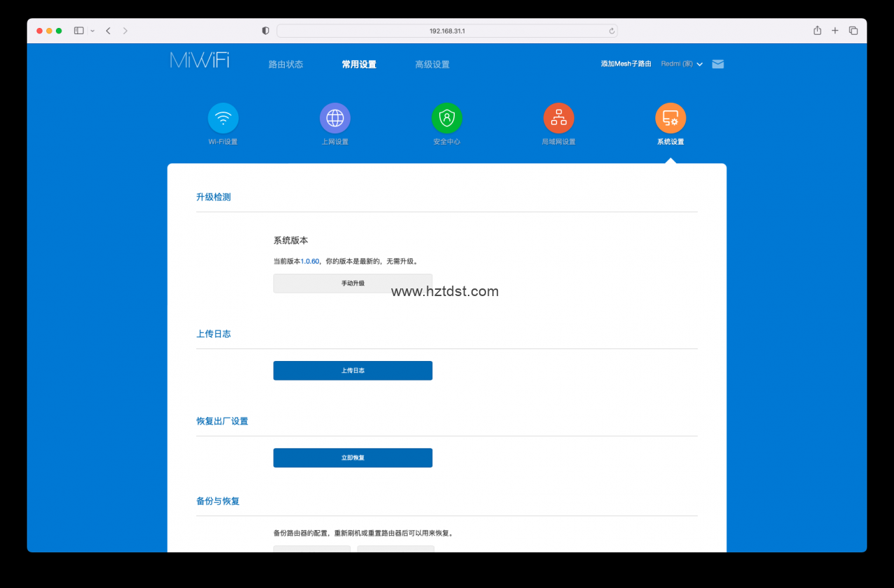Click the 备份路由器的配置 description text

tap(364, 533)
